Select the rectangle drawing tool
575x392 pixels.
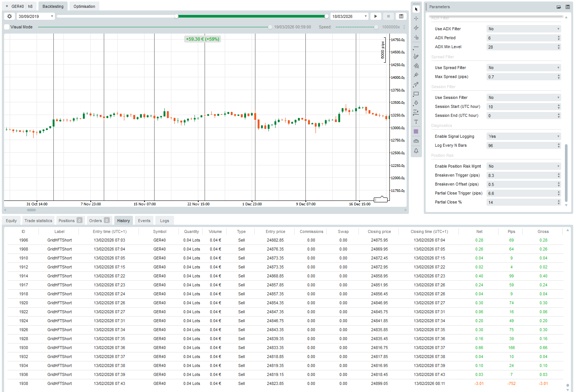pyautogui.click(x=416, y=94)
